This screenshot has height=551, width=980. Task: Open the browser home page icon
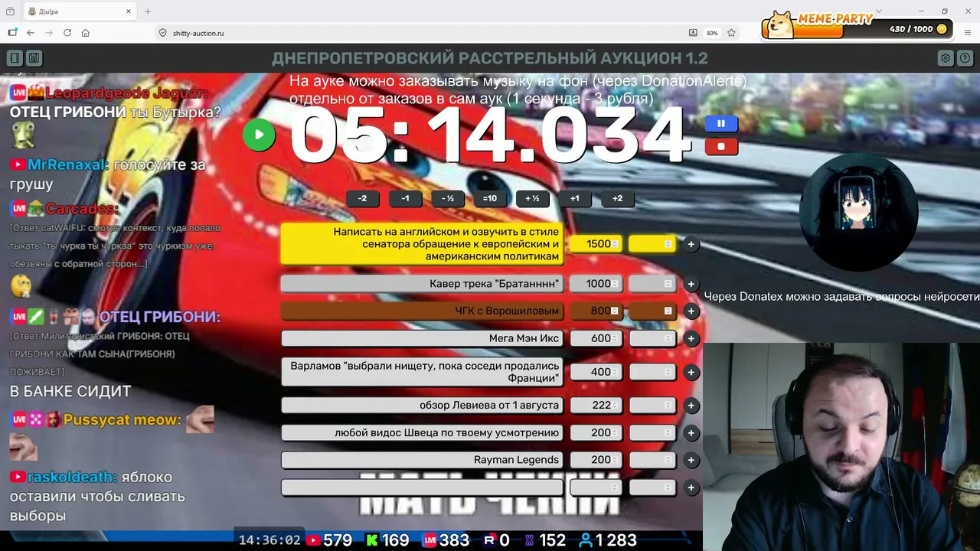[86, 33]
